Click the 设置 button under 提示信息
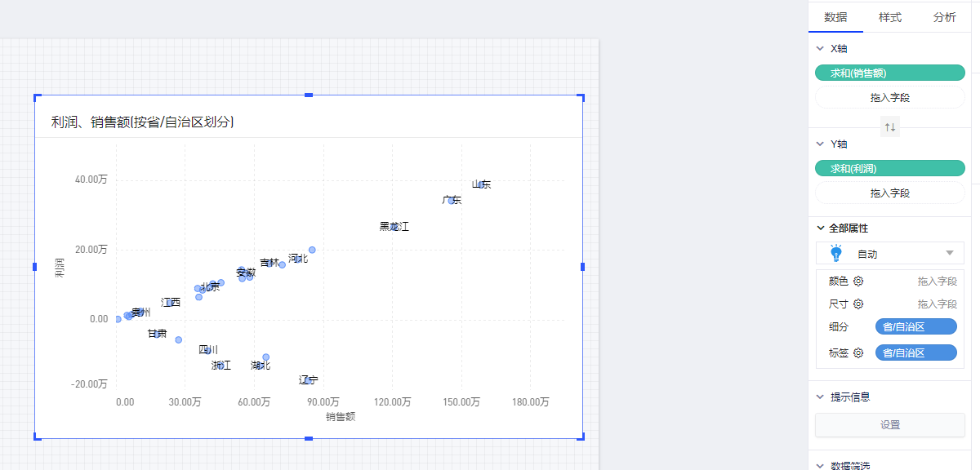This screenshot has height=470, width=980. [x=890, y=425]
